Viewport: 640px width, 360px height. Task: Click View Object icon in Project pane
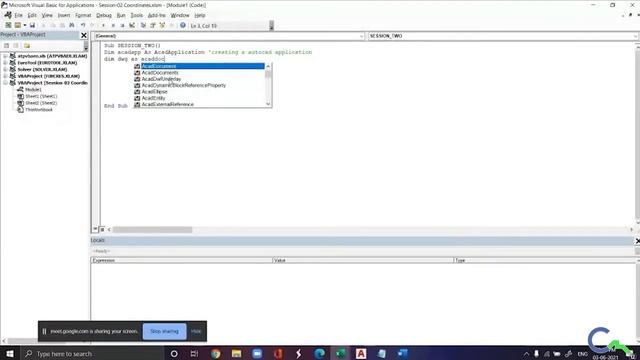[16, 45]
